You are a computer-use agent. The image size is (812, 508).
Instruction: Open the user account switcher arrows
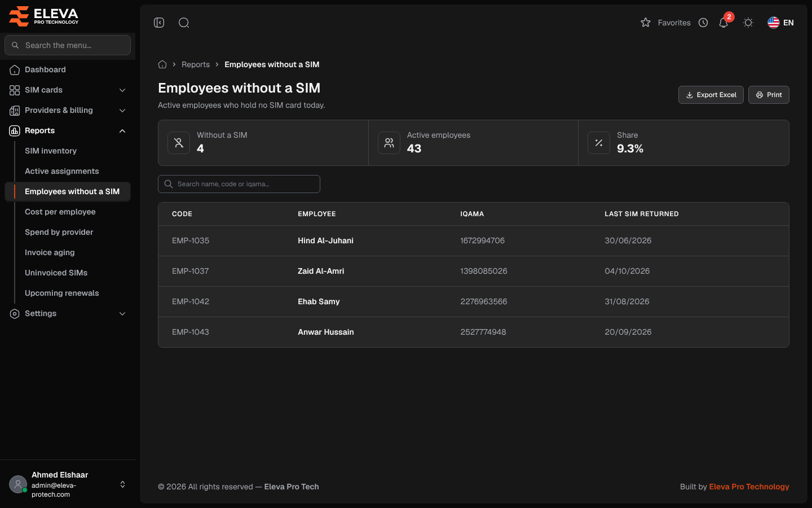(122, 484)
